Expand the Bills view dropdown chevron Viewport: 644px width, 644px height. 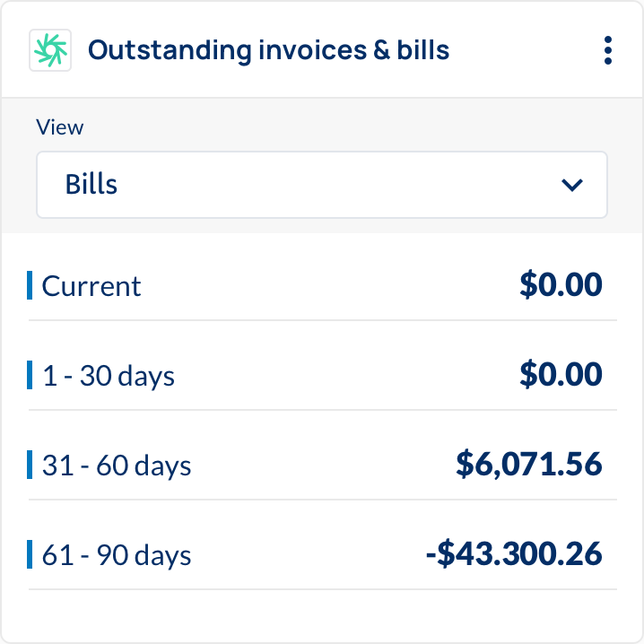(571, 185)
